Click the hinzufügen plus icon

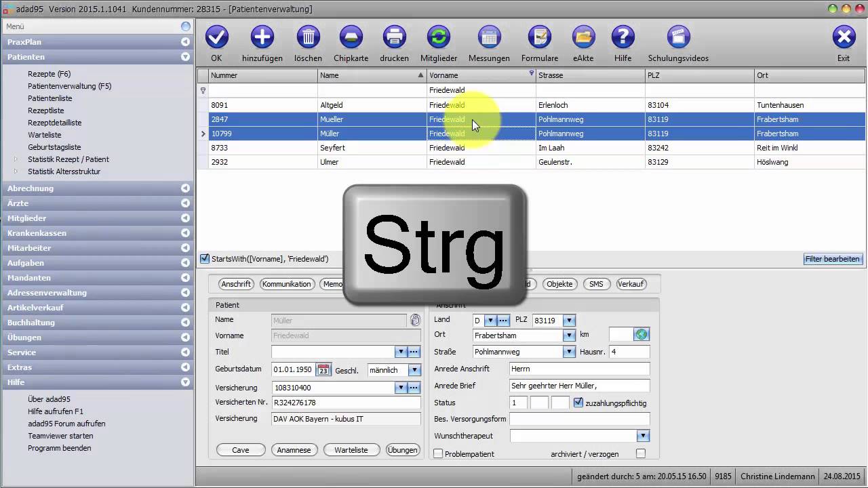click(262, 37)
